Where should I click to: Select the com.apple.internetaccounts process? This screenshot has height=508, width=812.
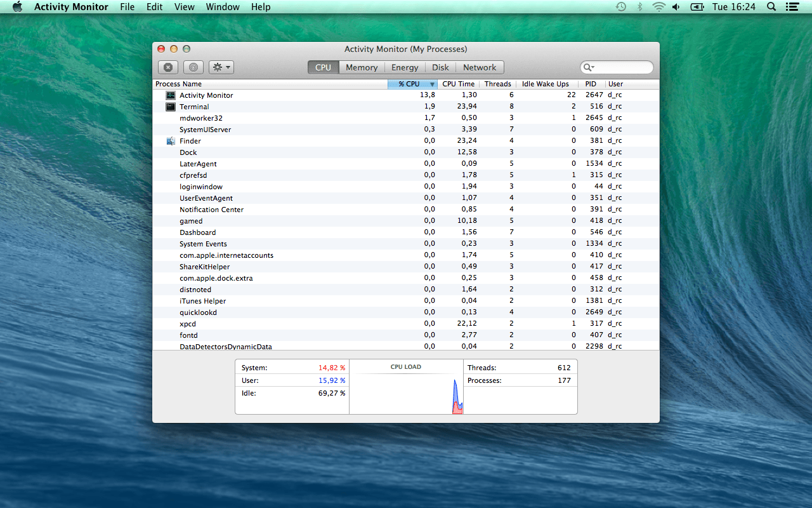(406, 255)
